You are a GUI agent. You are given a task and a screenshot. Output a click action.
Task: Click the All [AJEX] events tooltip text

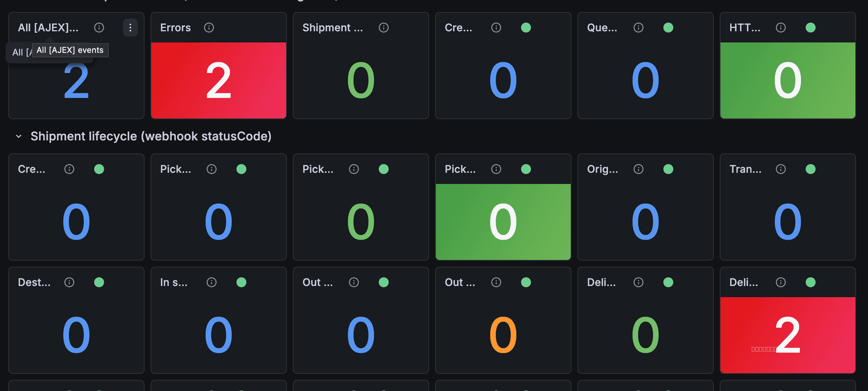pos(70,50)
